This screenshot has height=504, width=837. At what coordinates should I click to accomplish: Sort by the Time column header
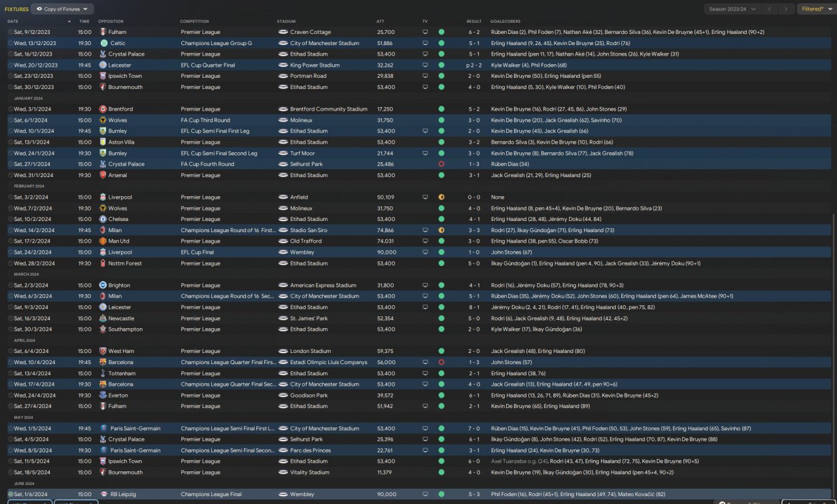(x=85, y=22)
